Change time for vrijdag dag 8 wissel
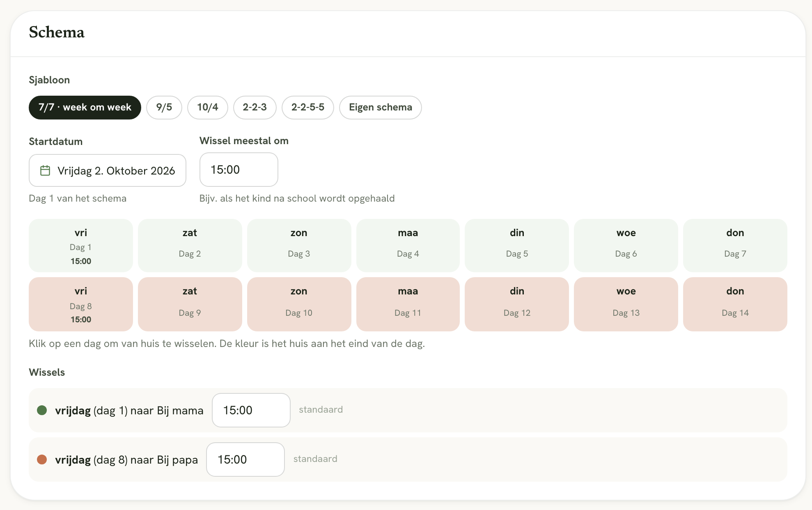The width and height of the screenshot is (812, 510). point(245,459)
